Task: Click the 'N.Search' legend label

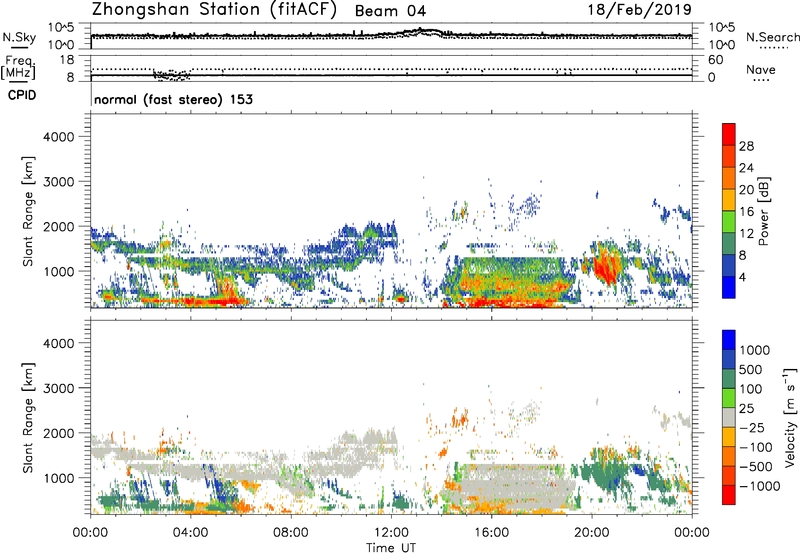Action: click(772, 37)
